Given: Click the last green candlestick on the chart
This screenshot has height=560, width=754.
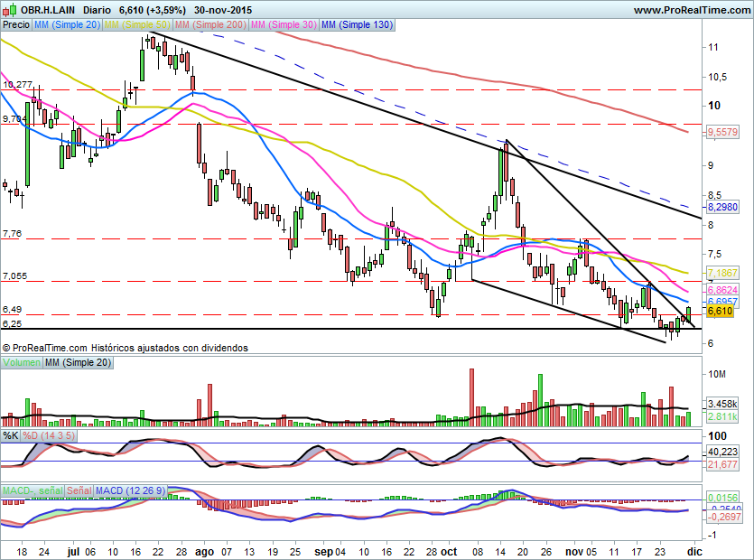Looking at the screenshot, I should pyautogui.click(x=689, y=315).
